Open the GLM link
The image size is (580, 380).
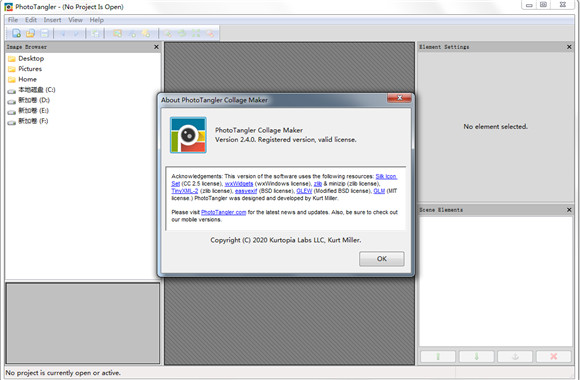[x=379, y=191]
